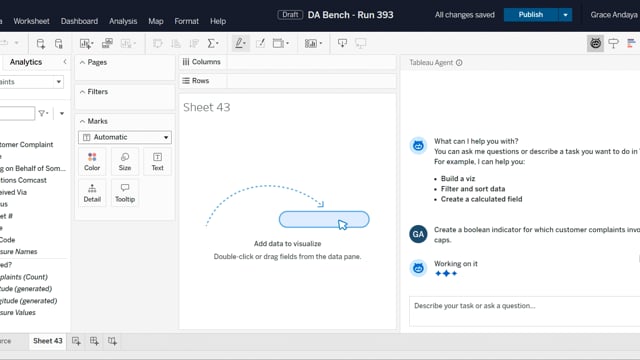Click the Swap Rows and Columns icon
The image size is (640, 360).
tap(158, 43)
